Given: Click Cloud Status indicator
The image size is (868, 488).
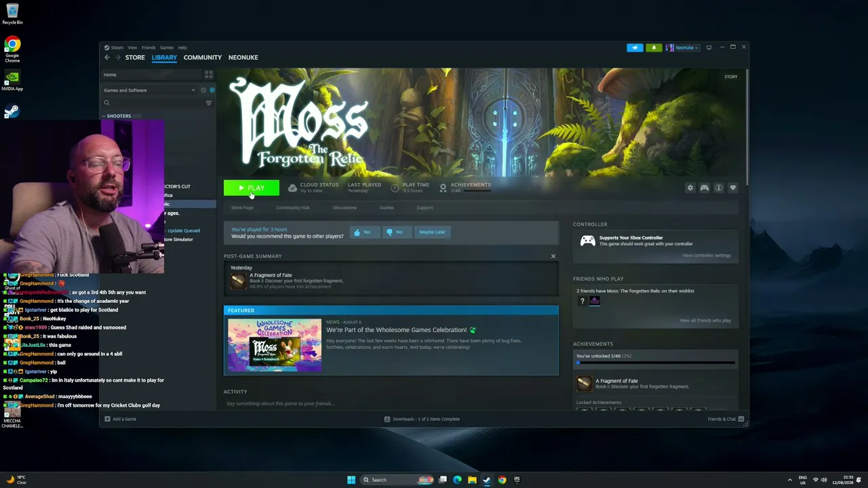Looking at the screenshot, I should (x=313, y=187).
